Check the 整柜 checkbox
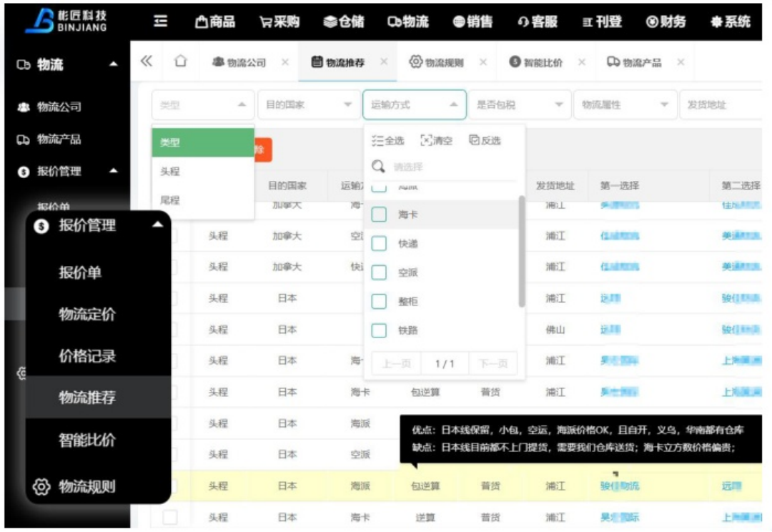 click(379, 301)
